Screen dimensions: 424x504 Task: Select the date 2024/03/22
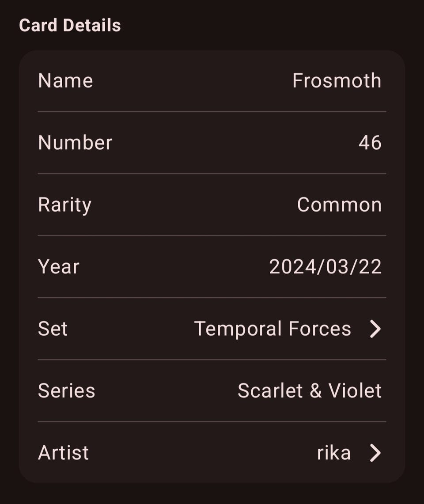[325, 267]
